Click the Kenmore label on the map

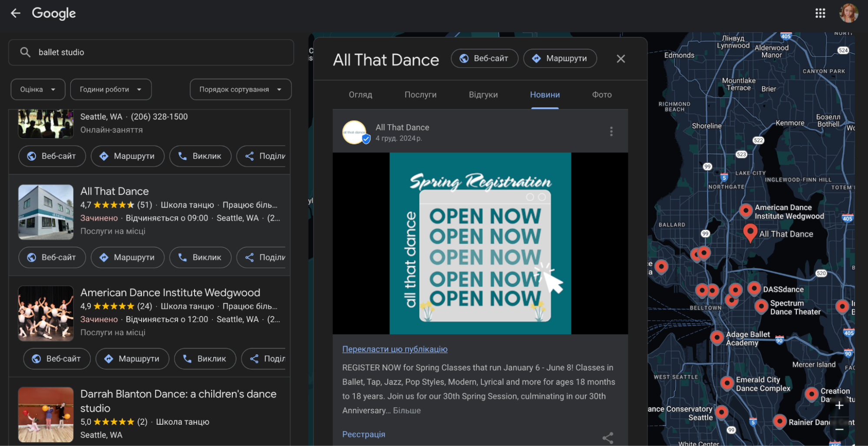[790, 123]
